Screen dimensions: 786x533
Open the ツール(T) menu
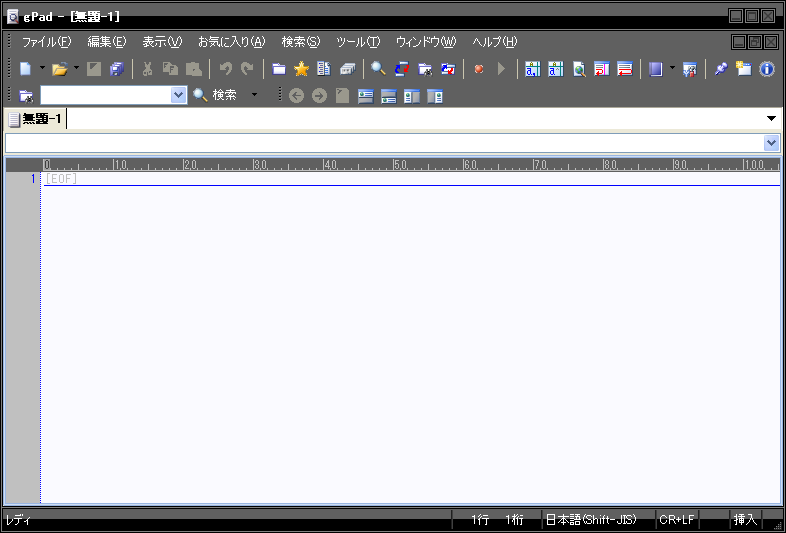click(x=357, y=42)
